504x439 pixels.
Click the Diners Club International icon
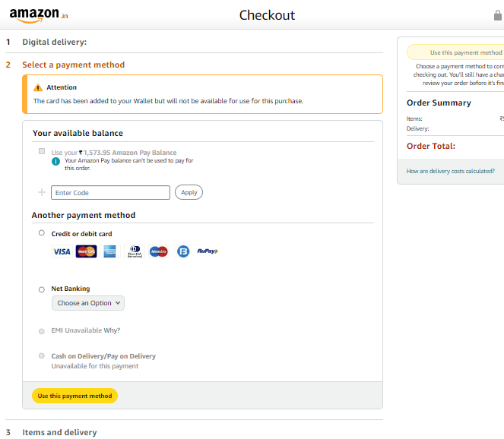pyautogui.click(x=134, y=251)
